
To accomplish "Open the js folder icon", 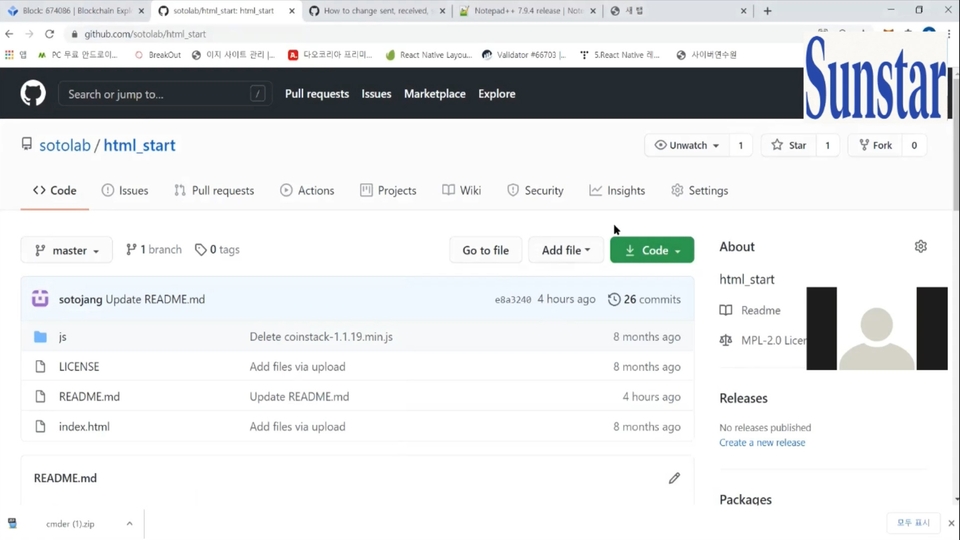I will pyautogui.click(x=40, y=337).
